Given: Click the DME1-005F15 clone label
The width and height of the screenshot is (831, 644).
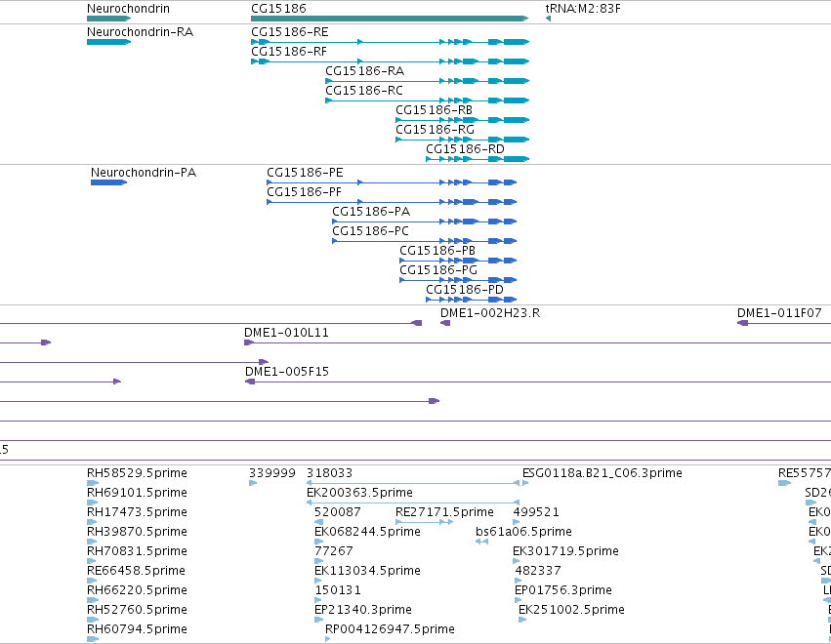Looking at the screenshot, I should click(287, 372).
